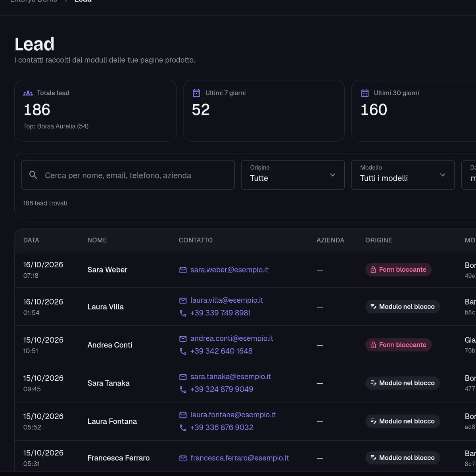Click the AZIENDA column header

(x=330, y=240)
